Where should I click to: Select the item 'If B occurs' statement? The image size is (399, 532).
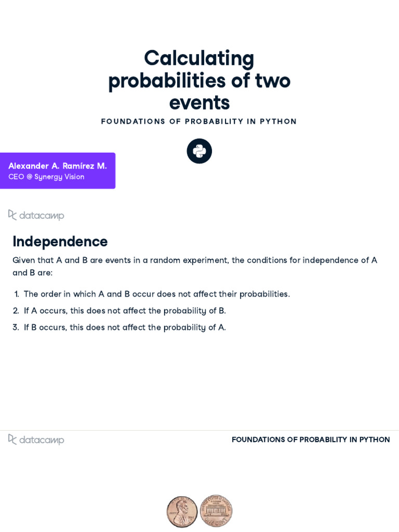[x=125, y=327]
